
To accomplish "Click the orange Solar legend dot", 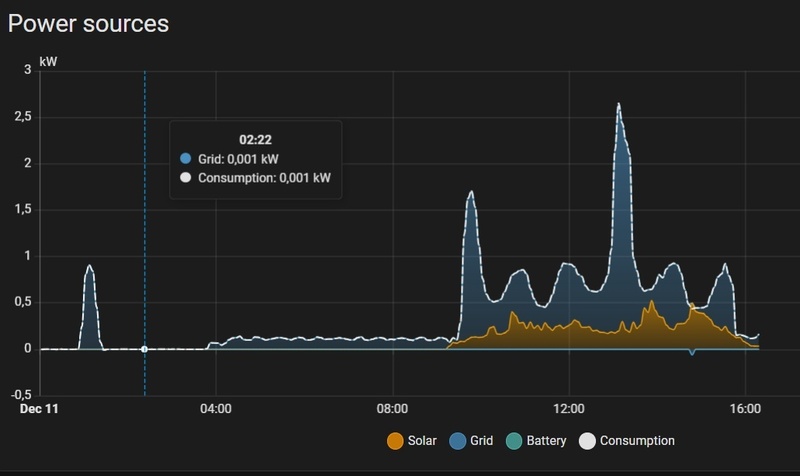I will (x=395, y=441).
